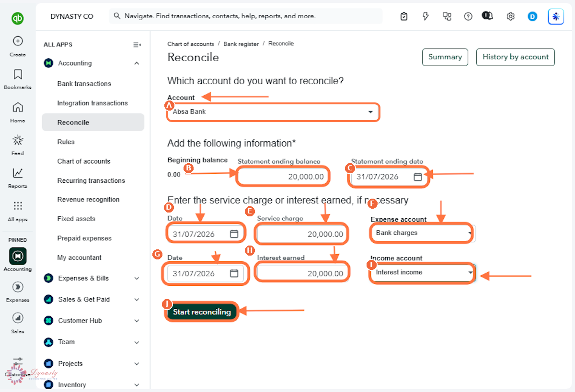Click the Interest earned amount field

tap(302, 273)
